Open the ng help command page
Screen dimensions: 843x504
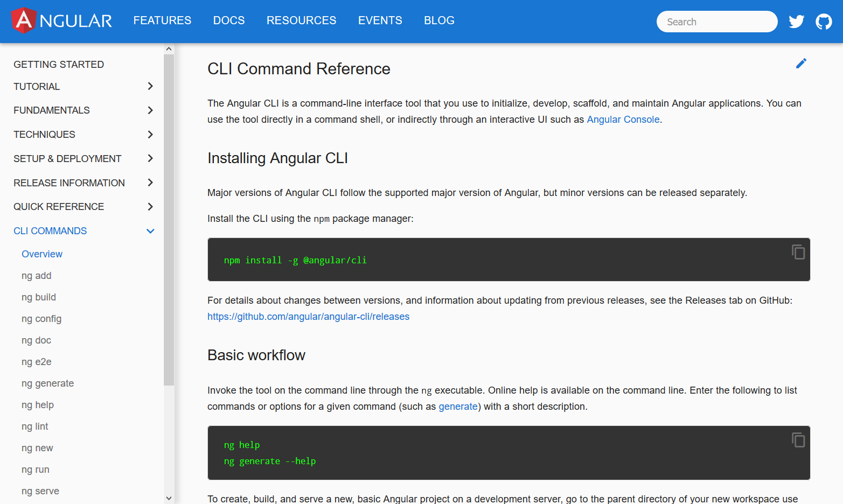pos(38,405)
